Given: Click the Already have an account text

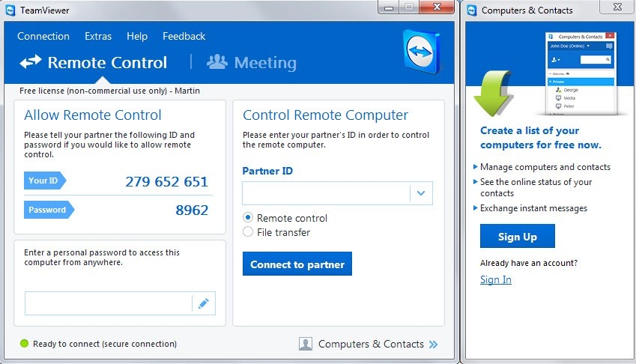Looking at the screenshot, I should coord(529,263).
